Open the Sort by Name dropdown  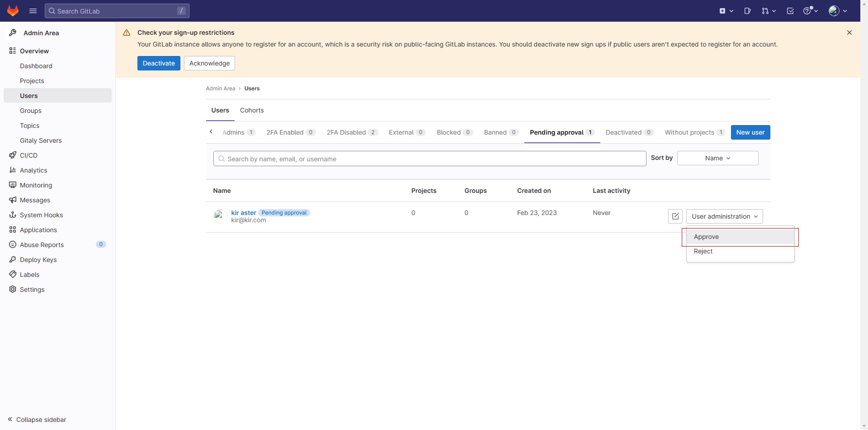tap(717, 158)
